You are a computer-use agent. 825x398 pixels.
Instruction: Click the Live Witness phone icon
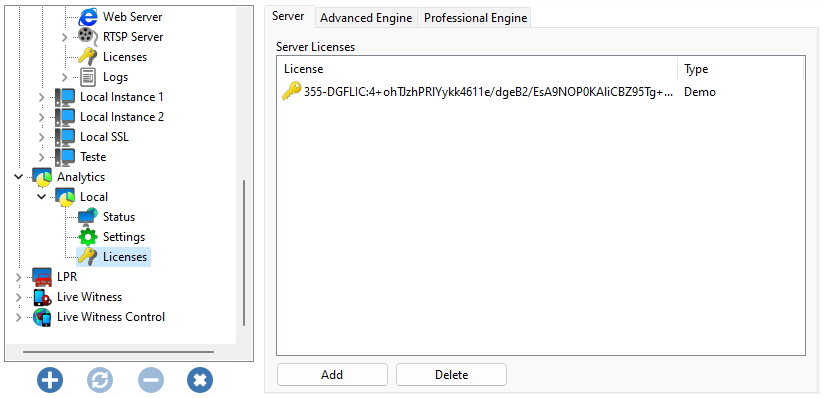[42, 297]
